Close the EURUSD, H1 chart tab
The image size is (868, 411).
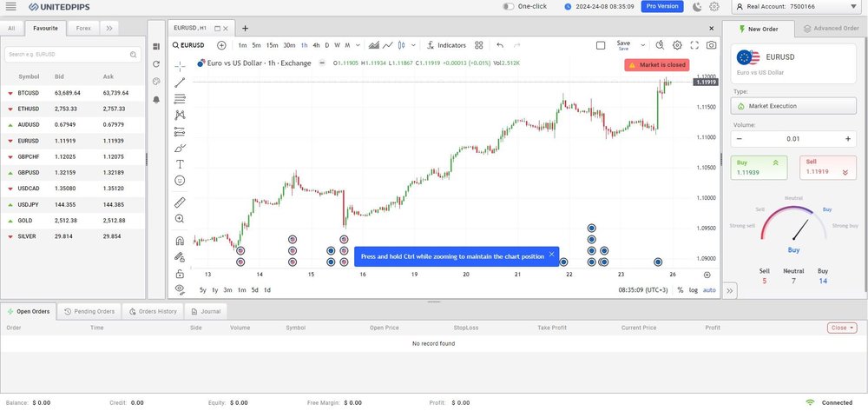tap(226, 29)
